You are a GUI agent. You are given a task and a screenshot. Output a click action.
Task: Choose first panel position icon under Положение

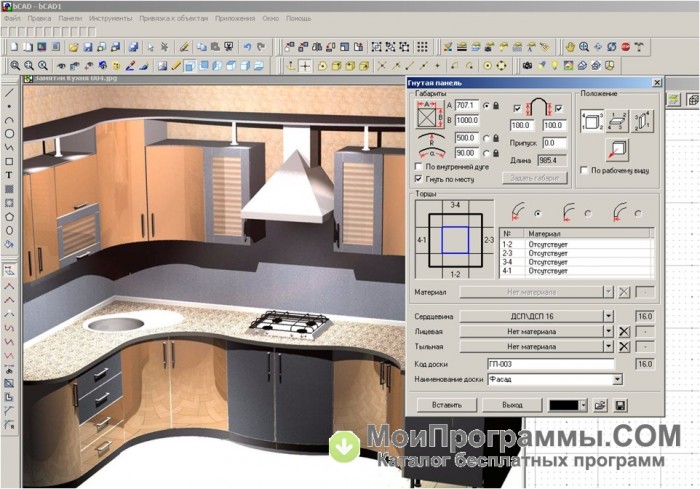click(x=592, y=121)
